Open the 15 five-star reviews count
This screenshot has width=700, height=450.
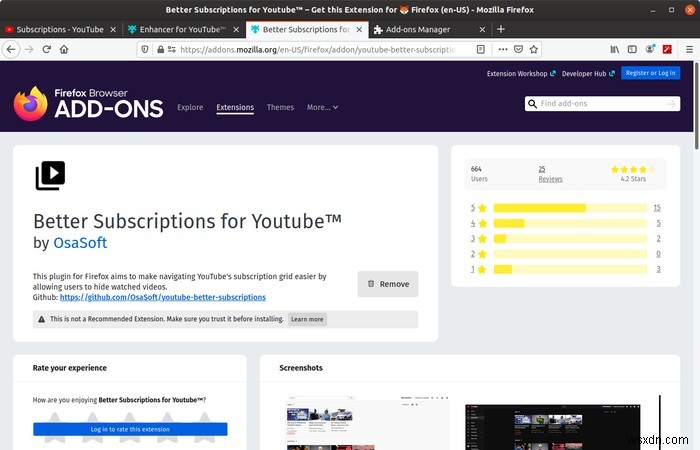pos(657,208)
